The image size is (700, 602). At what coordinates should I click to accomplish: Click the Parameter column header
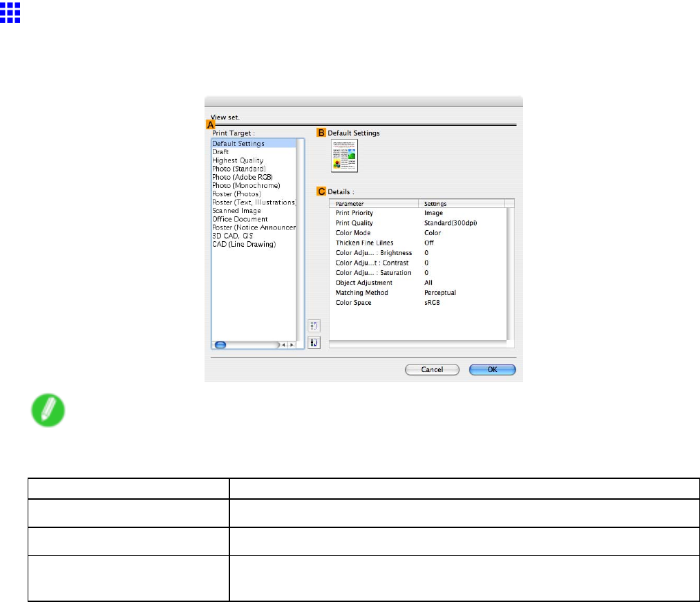(374, 204)
